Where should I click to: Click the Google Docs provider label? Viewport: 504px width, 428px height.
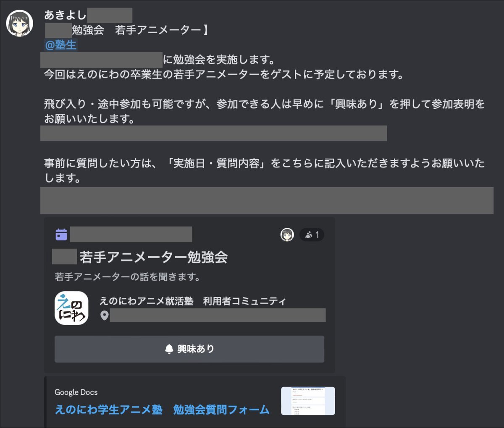76,392
